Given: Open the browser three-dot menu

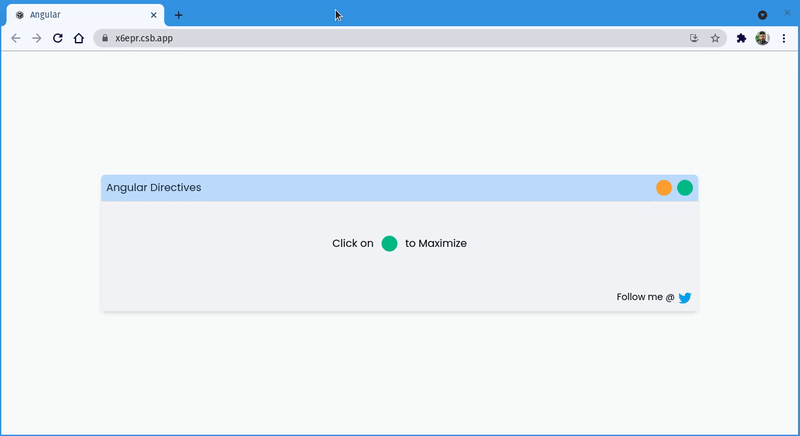Looking at the screenshot, I should (x=784, y=38).
